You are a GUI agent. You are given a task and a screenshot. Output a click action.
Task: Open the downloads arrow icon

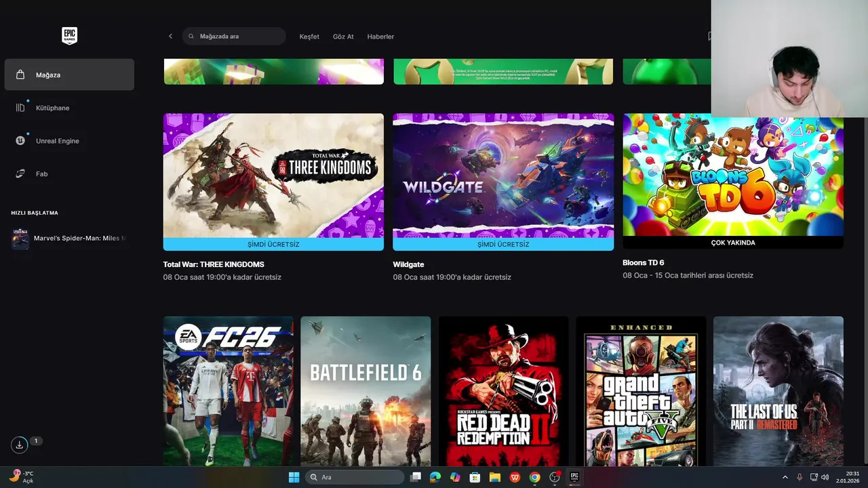click(x=20, y=445)
